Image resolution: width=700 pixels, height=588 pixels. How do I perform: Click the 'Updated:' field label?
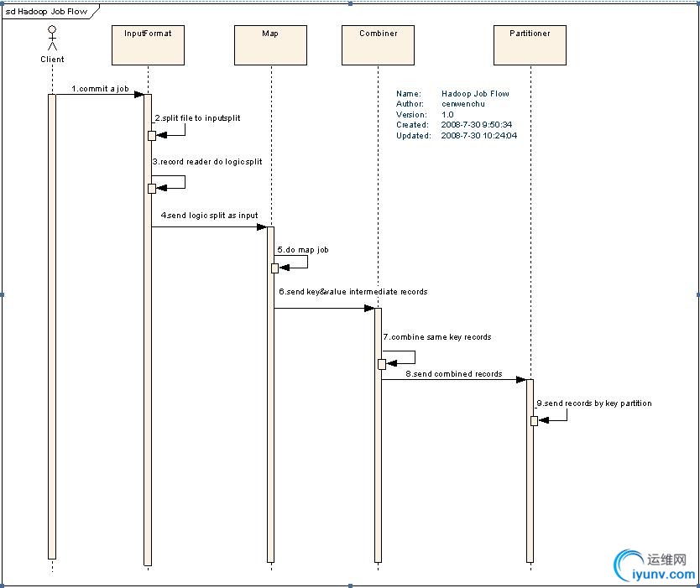pos(414,135)
